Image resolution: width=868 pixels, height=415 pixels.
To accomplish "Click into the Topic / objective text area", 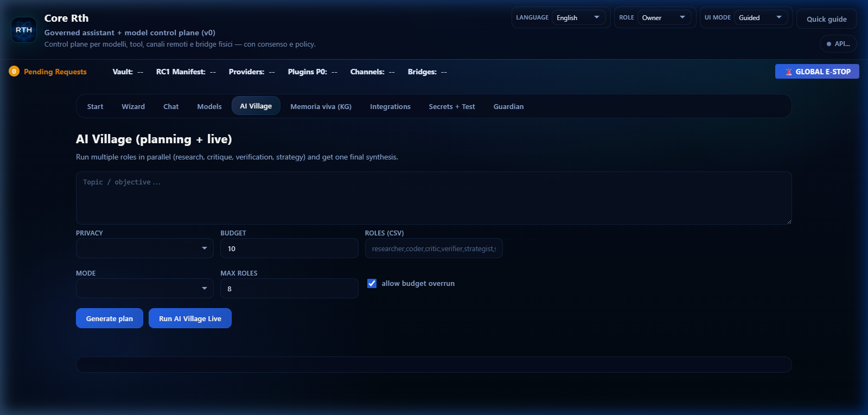I will (433, 198).
